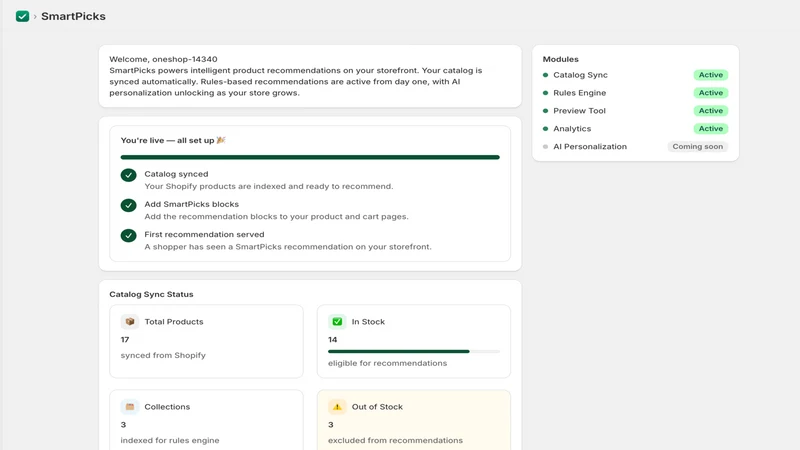This screenshot has height=450, width=800.
Task: Click the Preview Tool status dot
Action: [x=545, y=111]
